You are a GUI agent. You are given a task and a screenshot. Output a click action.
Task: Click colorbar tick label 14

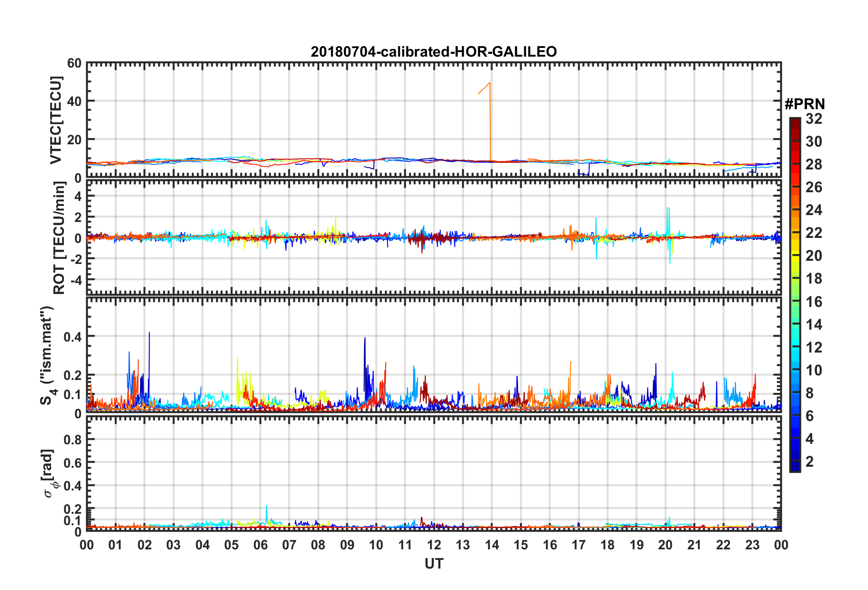point(814,325)
